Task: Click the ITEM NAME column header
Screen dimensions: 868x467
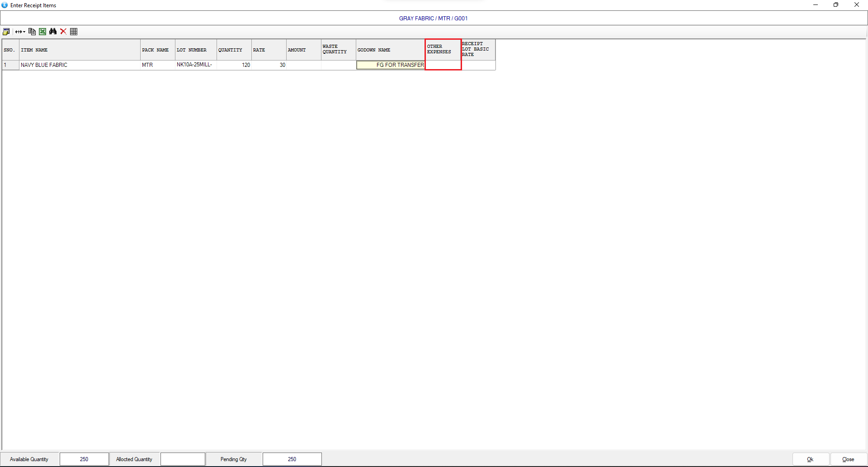Action: (x=80, y=50)
